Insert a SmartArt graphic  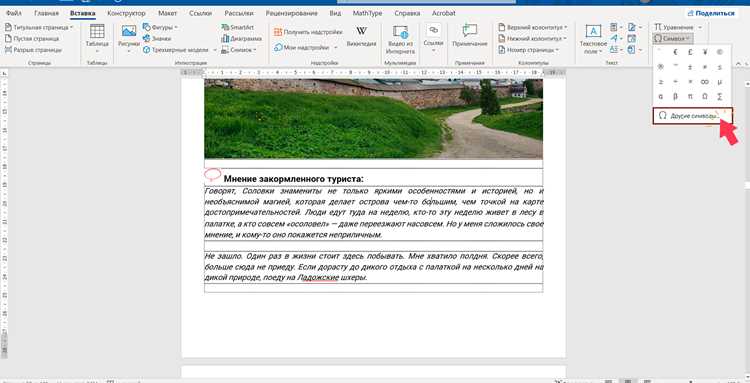tap(238, 27)
